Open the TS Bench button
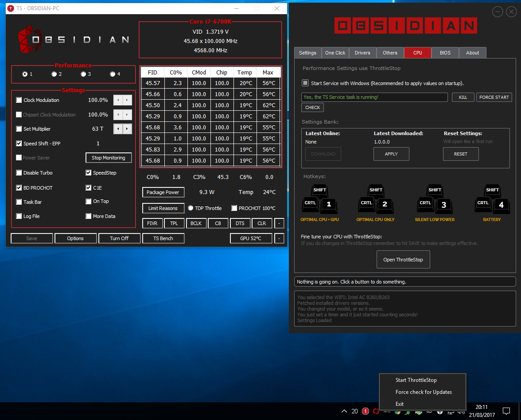Image resolution: width=521 pixels, height=420 pixels. [163, 238]
